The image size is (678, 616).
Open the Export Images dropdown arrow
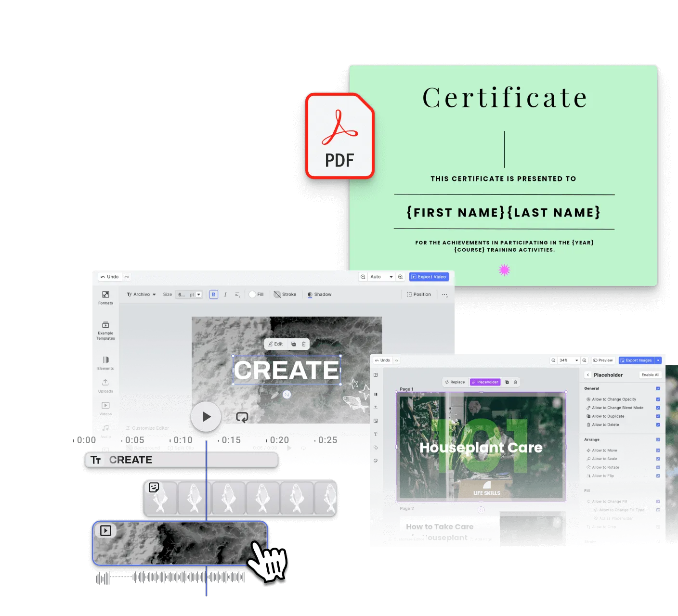tap(658, 360)
